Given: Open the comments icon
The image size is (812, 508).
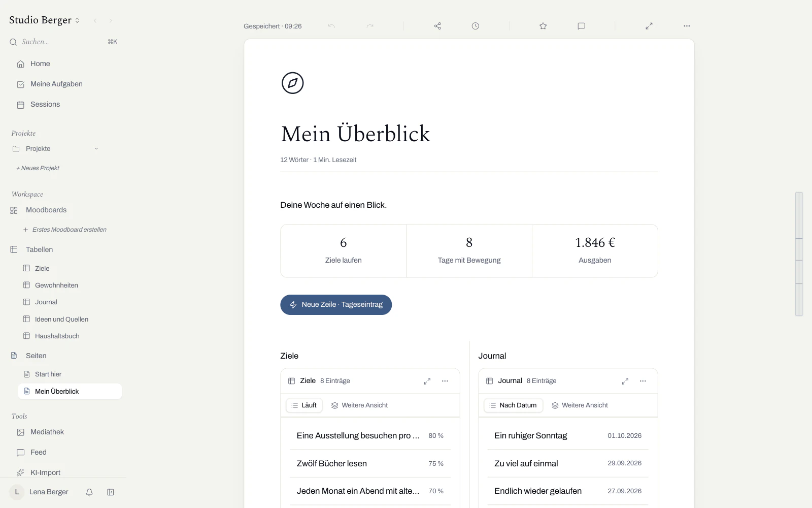Looking at the screenshot, I should click(581, 26).
